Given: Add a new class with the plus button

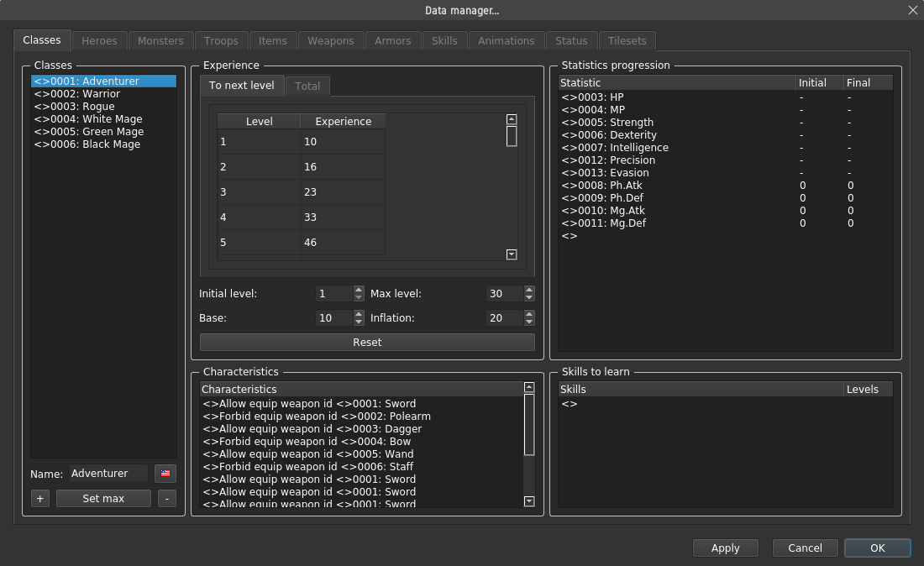Looking at the screenshot, I should click(40, 498).
